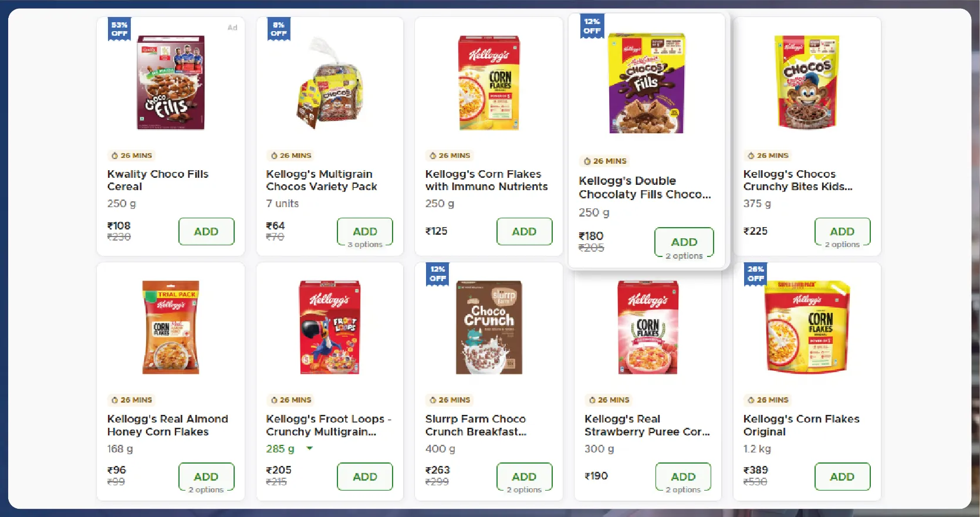980x517 pixels.
Task: Open Kellogg's Real Strawberry Puree product title
Action: click(x=647, y=425)
